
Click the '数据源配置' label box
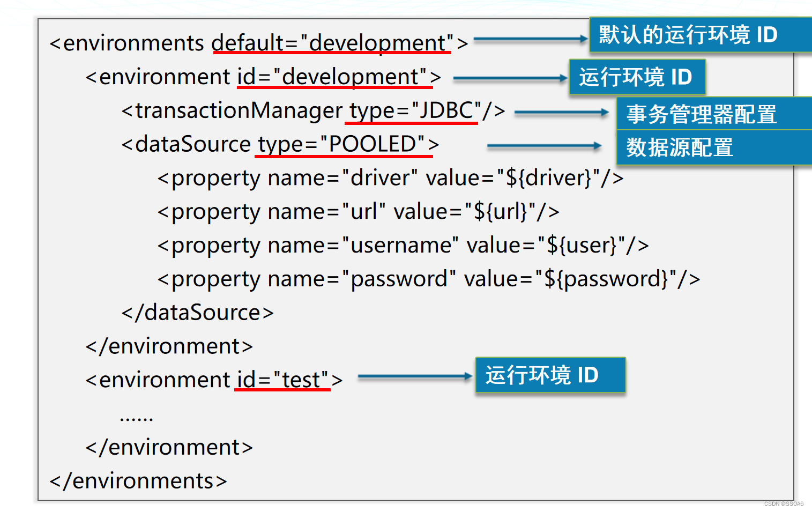pos(714,147)
